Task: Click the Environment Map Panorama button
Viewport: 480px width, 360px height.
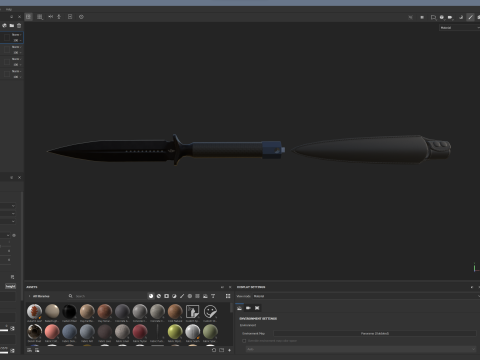Action: tap(375, 333)
